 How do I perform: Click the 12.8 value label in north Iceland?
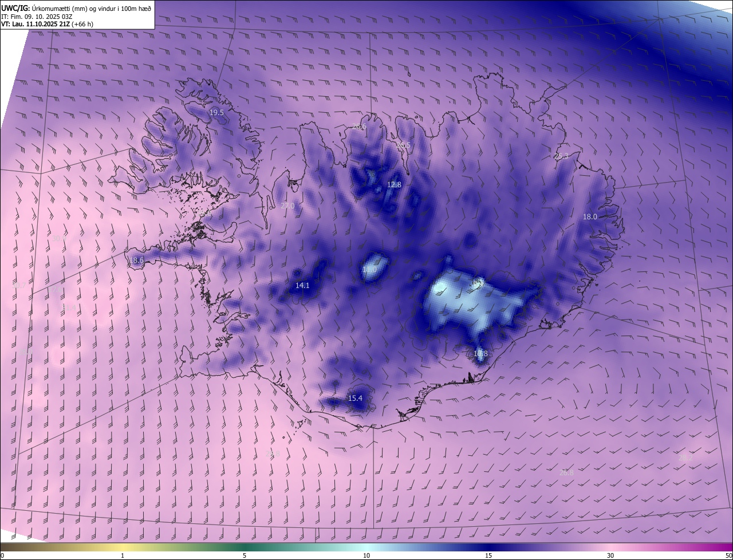point(394,185)
